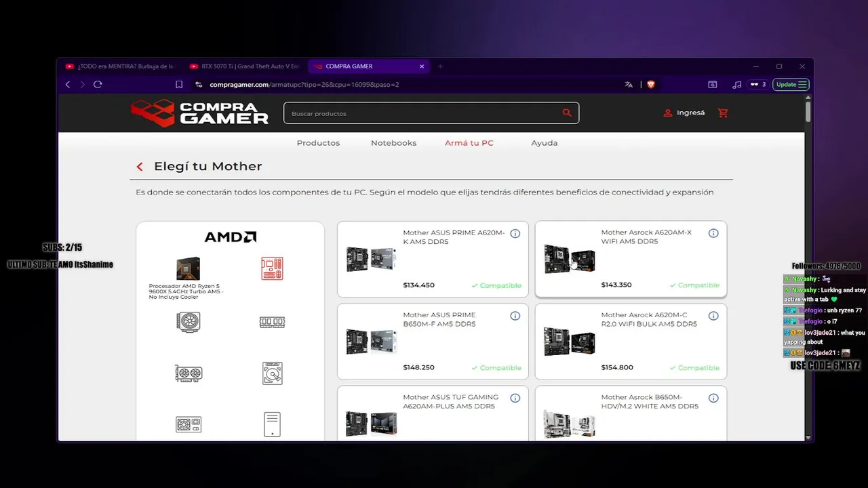Click the compragamer.com address bar URL
Screen dimensions: 868x488
304,85
